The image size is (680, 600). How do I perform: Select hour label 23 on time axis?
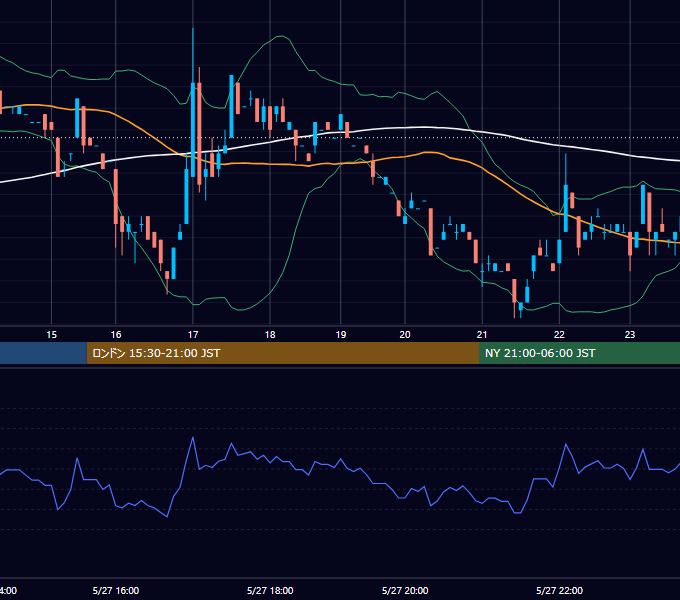click(x=630, y=335)
